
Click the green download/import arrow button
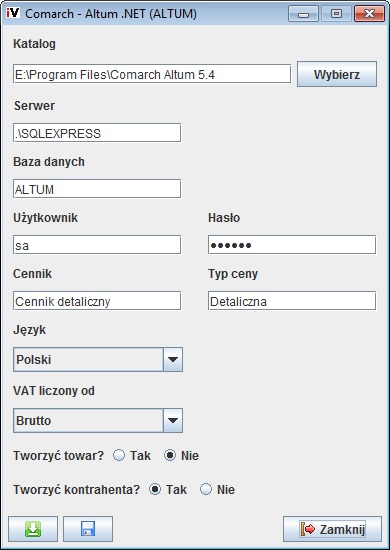point(33,529)
